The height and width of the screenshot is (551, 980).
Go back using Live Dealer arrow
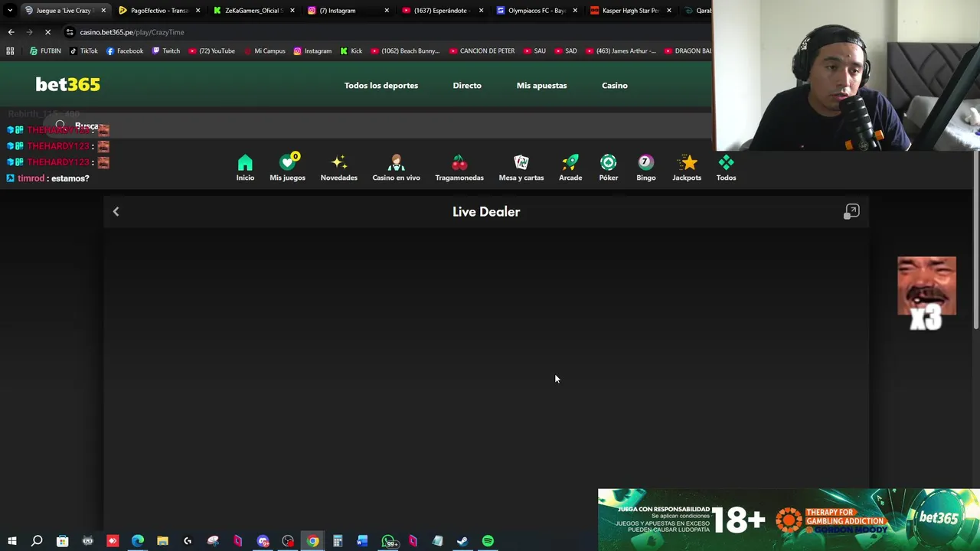[116, 212]
